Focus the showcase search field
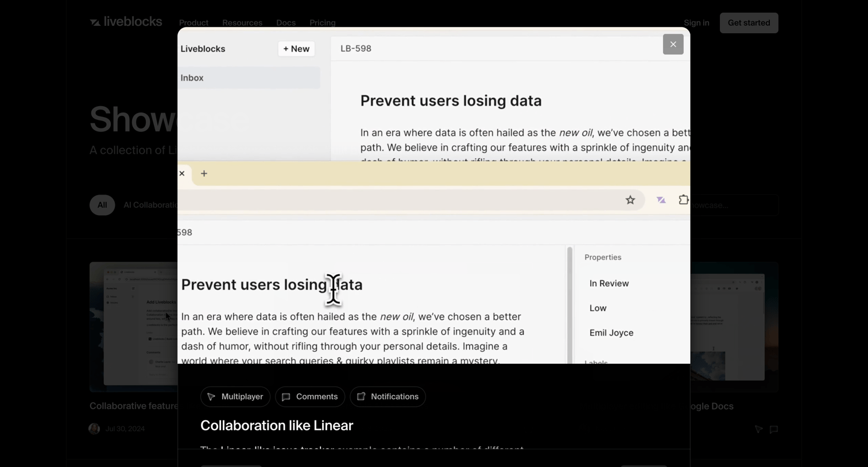This screenshot has width=868, height=467. click(x=734, y=205)
